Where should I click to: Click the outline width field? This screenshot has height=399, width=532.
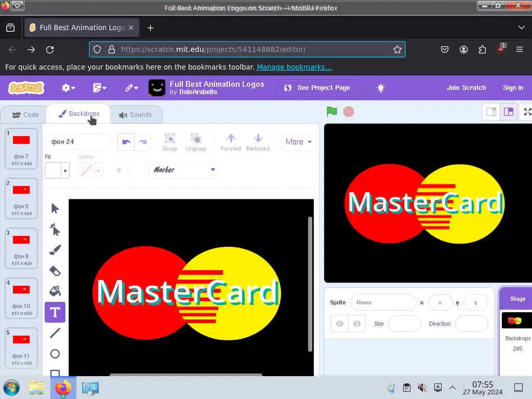tap(124, 170)
